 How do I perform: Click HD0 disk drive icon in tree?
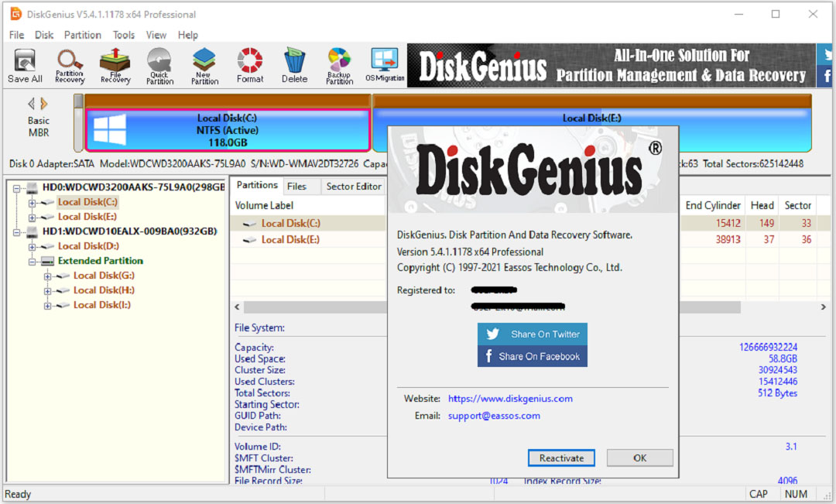pyautogui.click(x=33, y=187)
